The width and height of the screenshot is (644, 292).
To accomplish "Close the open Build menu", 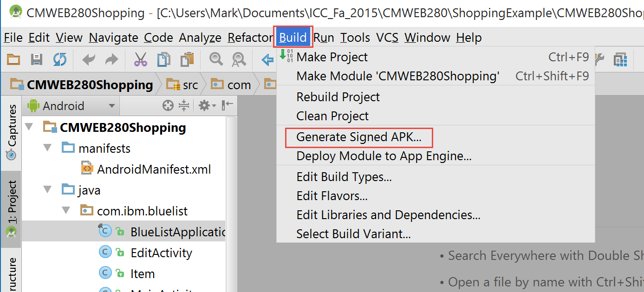I will (293, 38).
